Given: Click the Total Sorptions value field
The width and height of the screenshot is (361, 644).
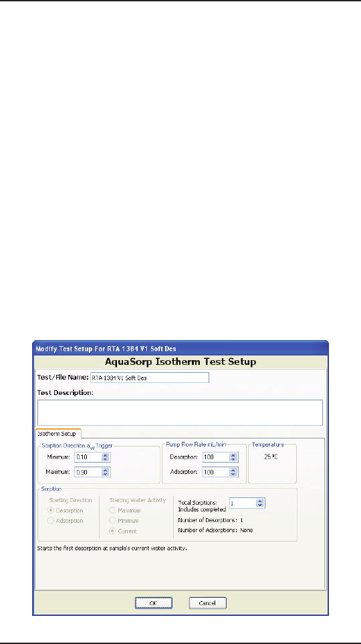Looking at the screenshot, I should pos(243,503).
